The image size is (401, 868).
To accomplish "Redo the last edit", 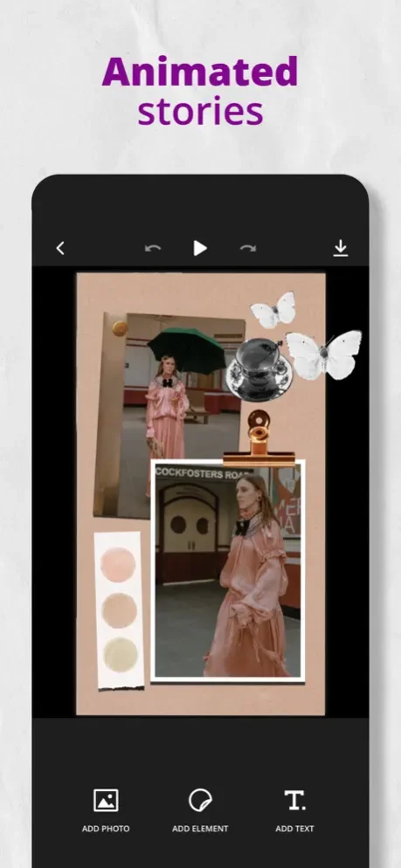I will [x=247, y=248].
